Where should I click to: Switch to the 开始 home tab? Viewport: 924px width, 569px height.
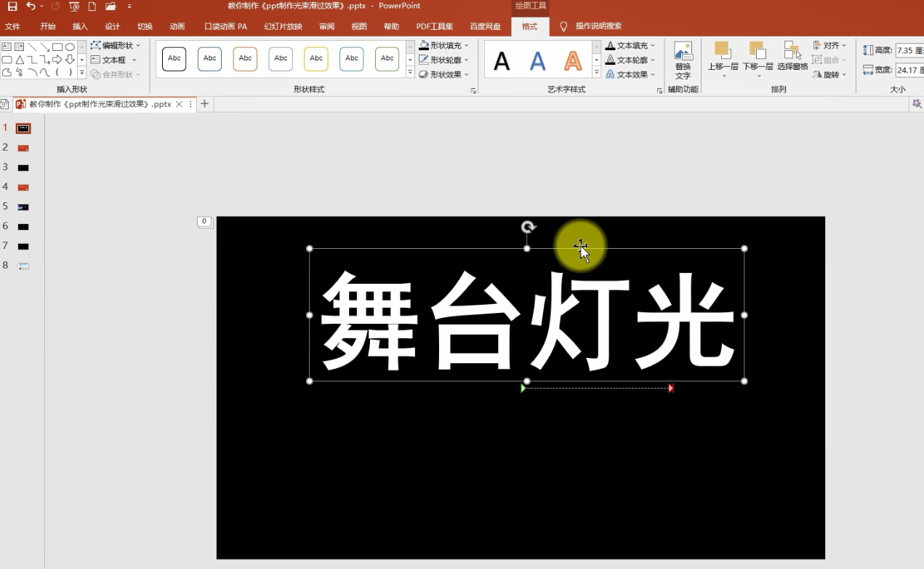48,26
